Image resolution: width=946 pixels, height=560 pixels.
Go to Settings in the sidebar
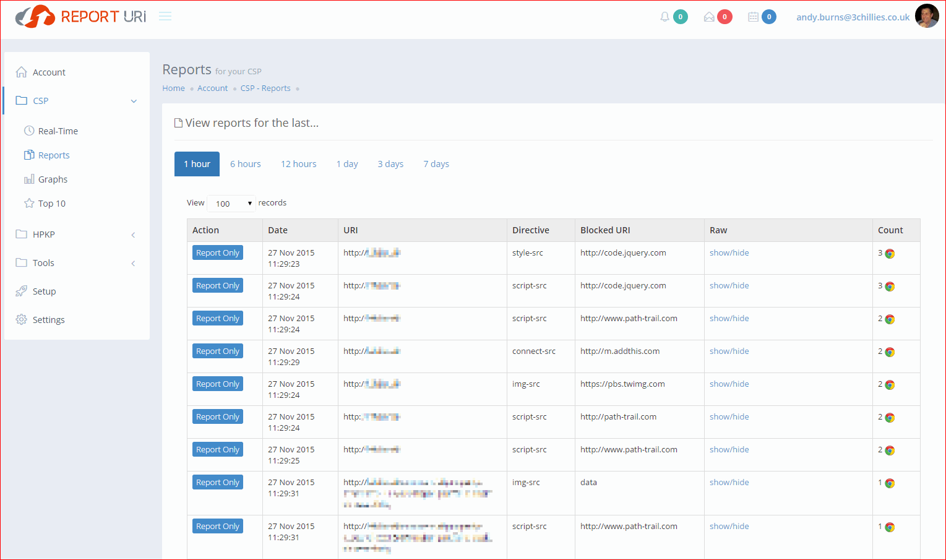(x=48, y=320)
